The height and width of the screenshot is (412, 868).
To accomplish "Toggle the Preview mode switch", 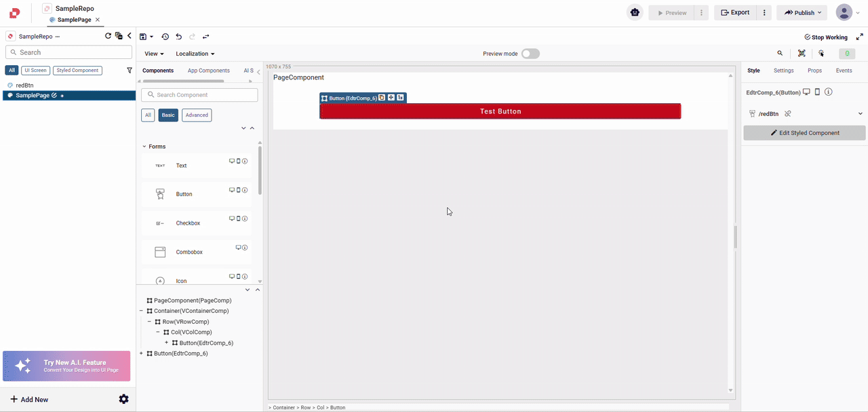I will [x=530, y=54].
